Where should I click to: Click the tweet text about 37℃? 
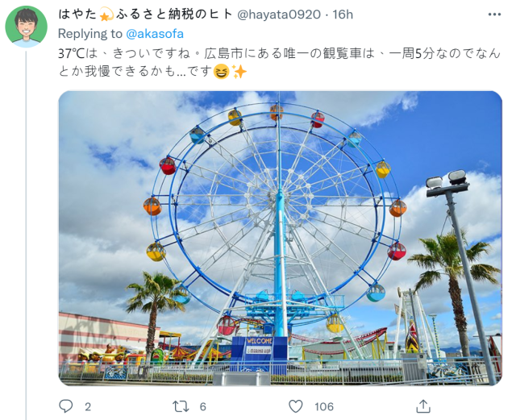click(279, 62)
